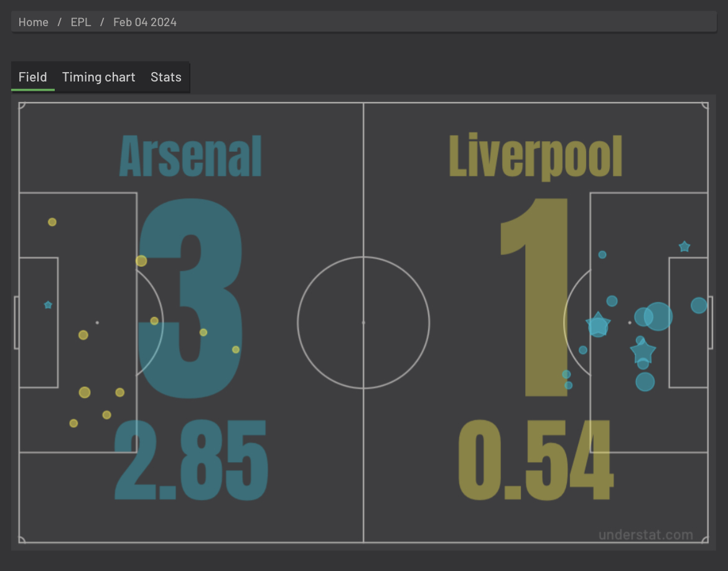Open the Timing chart tab
Screen dimensions: 728x571
click(x=98, y=77)
